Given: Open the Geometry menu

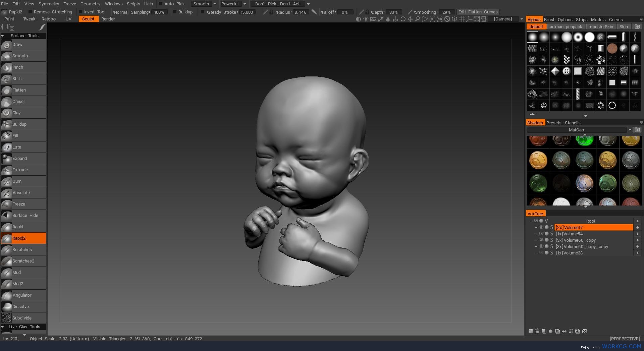Looking at the screenshot, I should pos(90,4).
